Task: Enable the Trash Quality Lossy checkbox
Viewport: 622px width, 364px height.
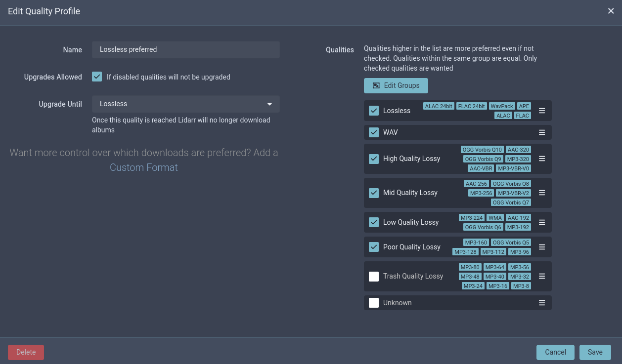Action: 374,277
